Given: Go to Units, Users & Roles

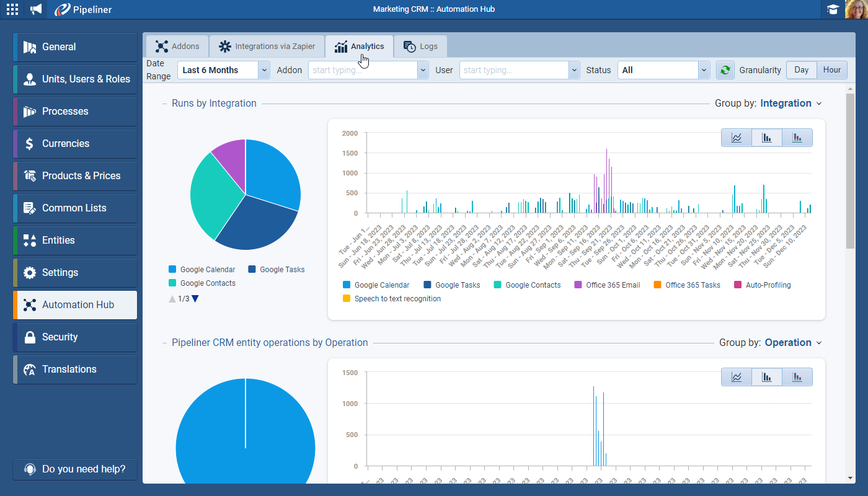Looking at the screenshot, I should [75, 79].
